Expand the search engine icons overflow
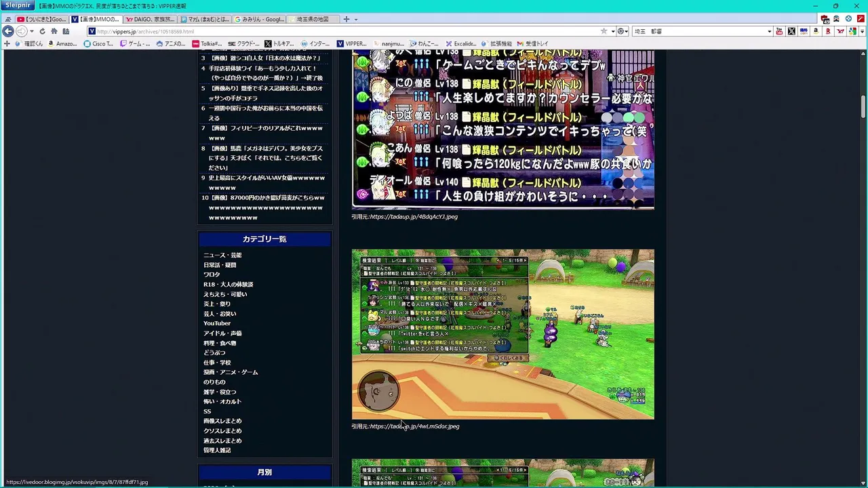 (862, 31)
